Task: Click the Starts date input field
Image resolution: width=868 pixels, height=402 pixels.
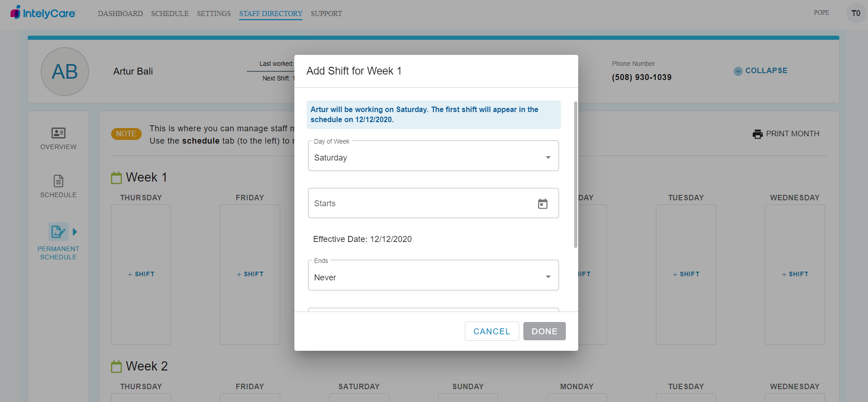Action: pyautogui.click(x=421, y=204)
